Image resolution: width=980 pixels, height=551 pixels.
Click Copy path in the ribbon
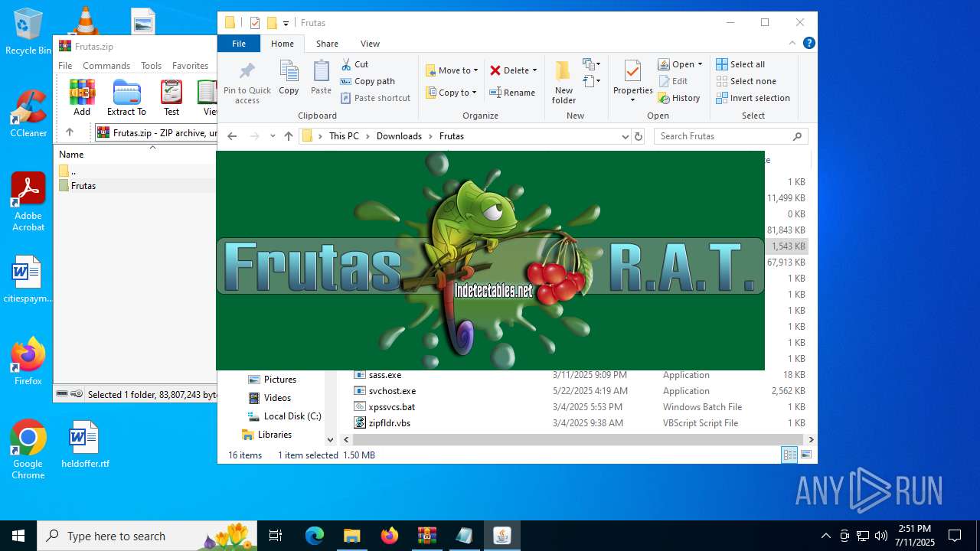pos(367,81)
